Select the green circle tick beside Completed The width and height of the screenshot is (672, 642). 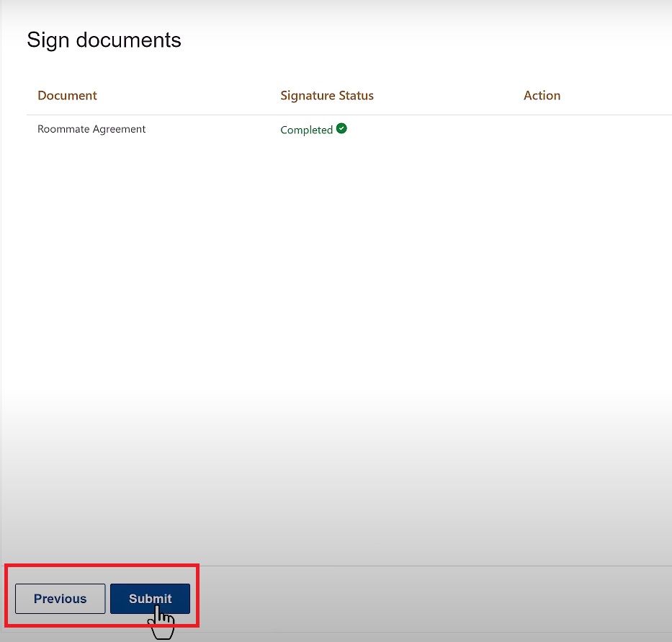coord(341,129)
